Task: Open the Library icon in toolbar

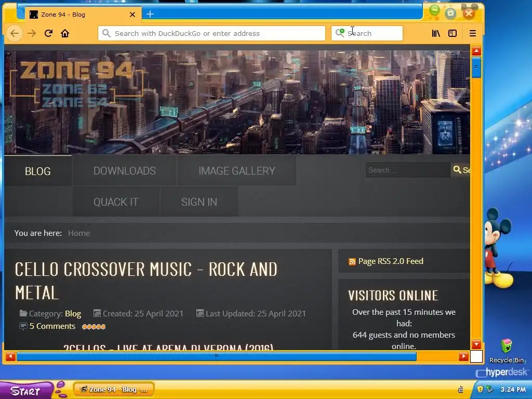Action: tap(436, 33)
